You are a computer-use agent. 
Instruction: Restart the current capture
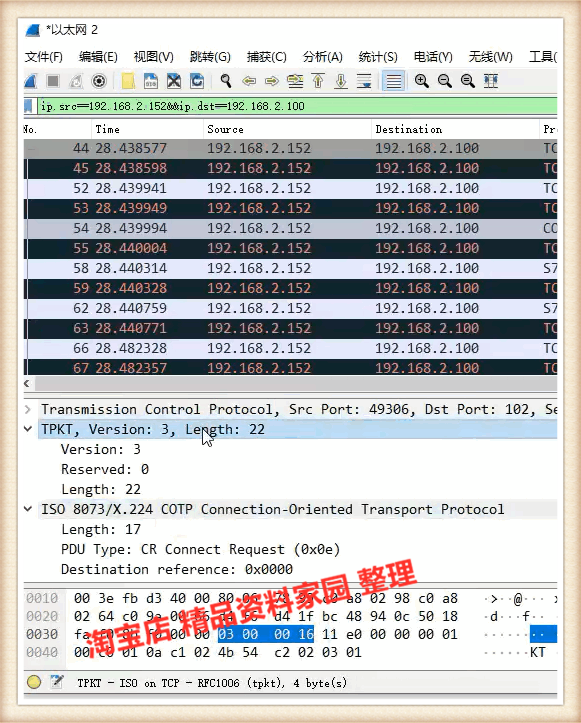(x=76, y=82)
